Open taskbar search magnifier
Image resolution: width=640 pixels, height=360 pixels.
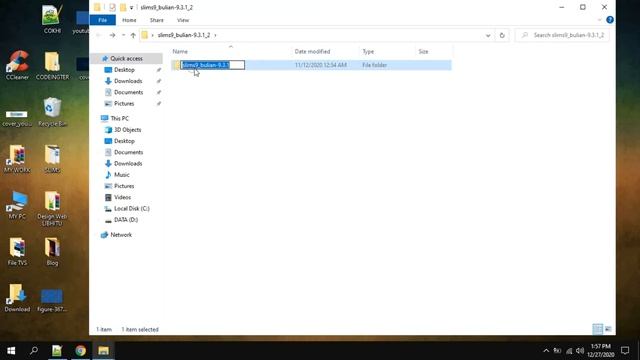34,351
